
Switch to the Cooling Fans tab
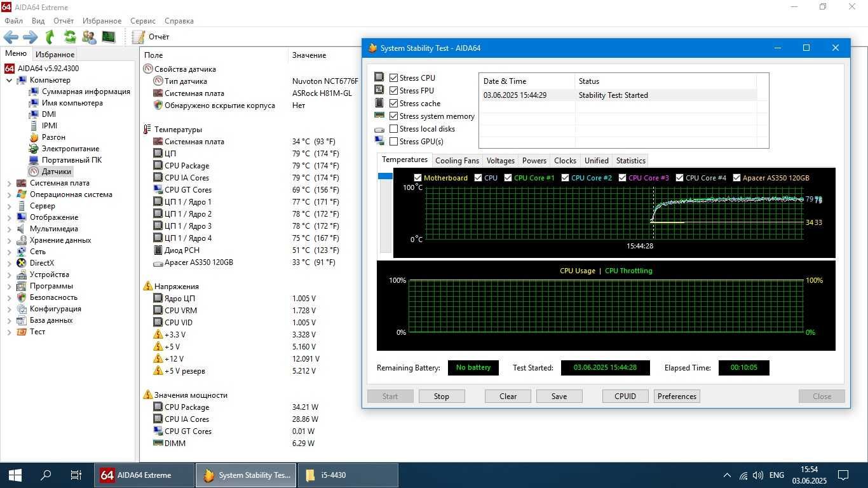457,161
